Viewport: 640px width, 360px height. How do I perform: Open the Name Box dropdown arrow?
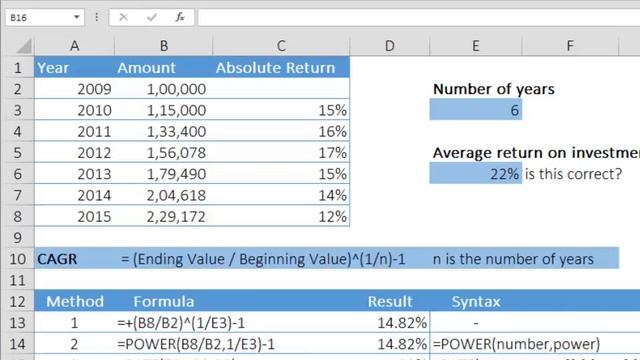[76, 17]
